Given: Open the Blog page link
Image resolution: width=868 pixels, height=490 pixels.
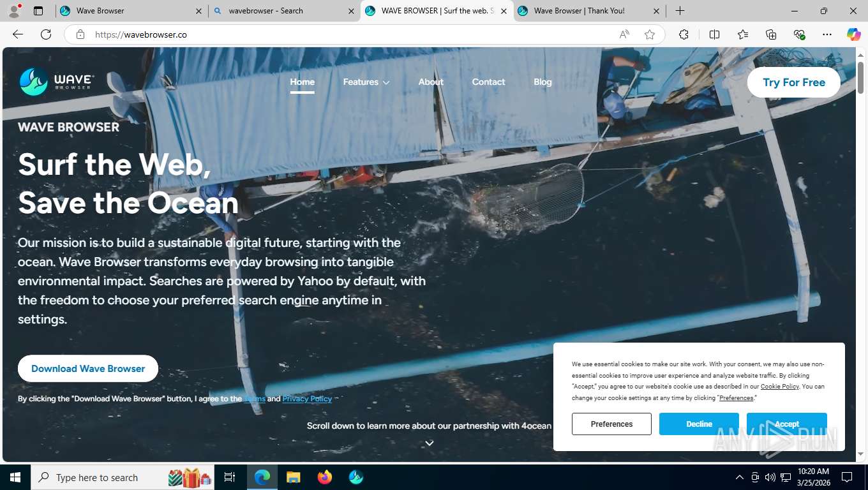Looking at the screenshot, I should pos(542,82).
